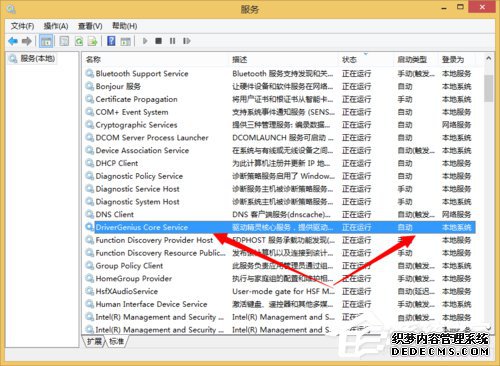Toggle the action pane toolbar icon
Image resolution: width=500 pixels, height=366 pixels.
pyautogui.click(x=125, y=41)
